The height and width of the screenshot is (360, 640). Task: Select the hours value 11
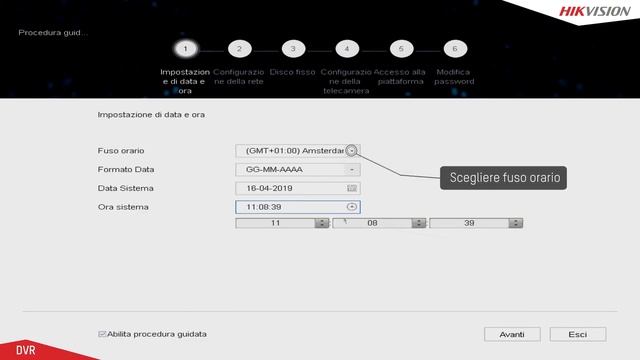point(276,223)
